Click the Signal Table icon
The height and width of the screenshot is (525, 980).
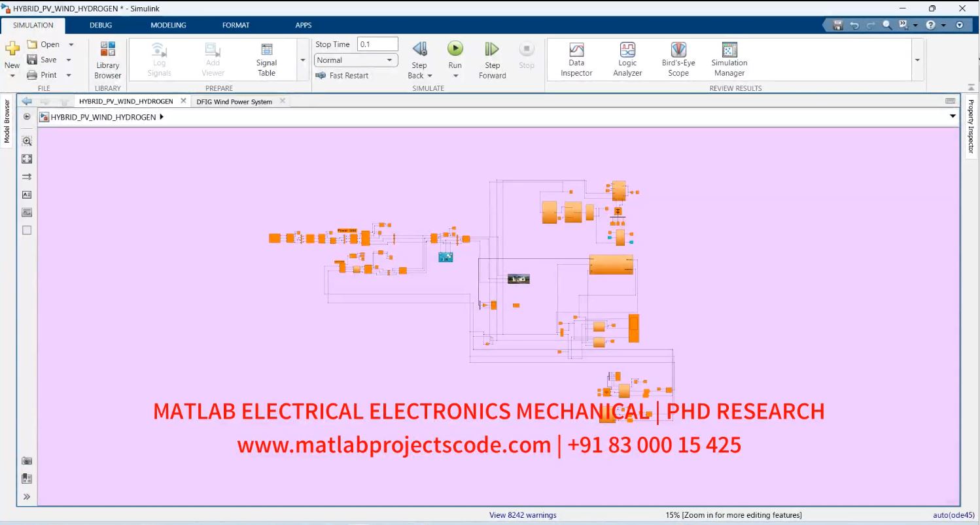pos(266,58)
